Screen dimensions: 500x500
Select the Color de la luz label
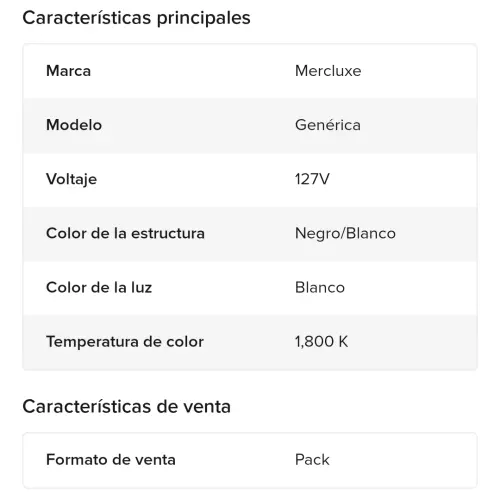99,287
